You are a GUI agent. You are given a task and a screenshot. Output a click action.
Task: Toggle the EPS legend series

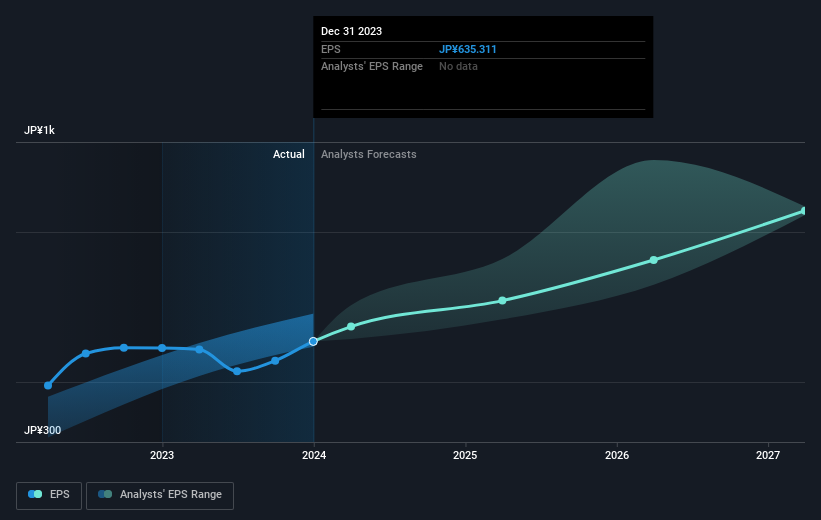point(49,495)
